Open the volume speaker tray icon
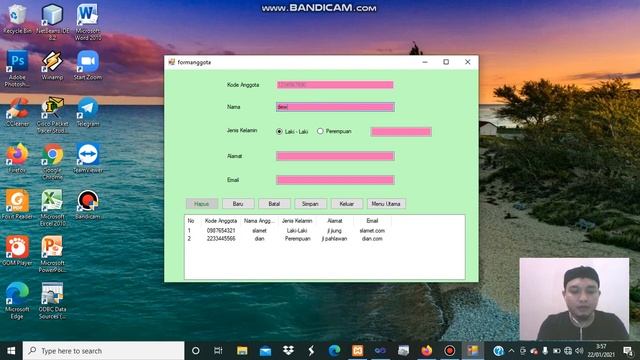640x360 pixels. coord(579,351)
